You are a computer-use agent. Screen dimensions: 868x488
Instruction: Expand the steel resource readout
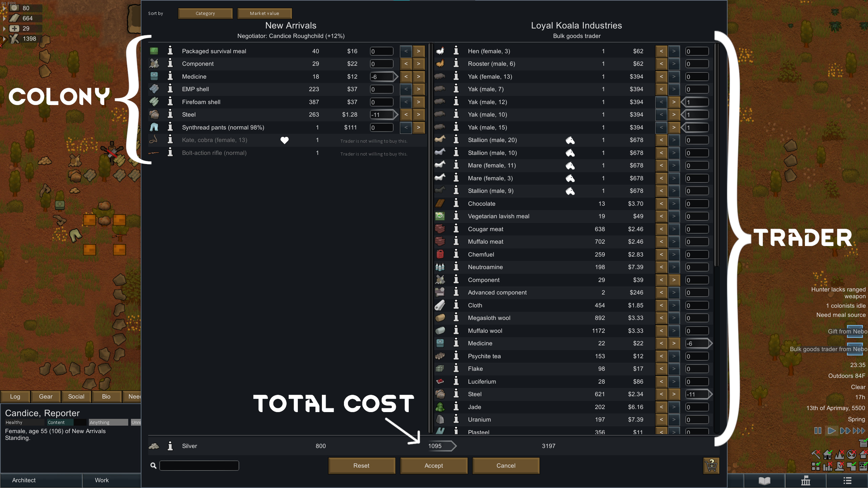tap(4, 18)
